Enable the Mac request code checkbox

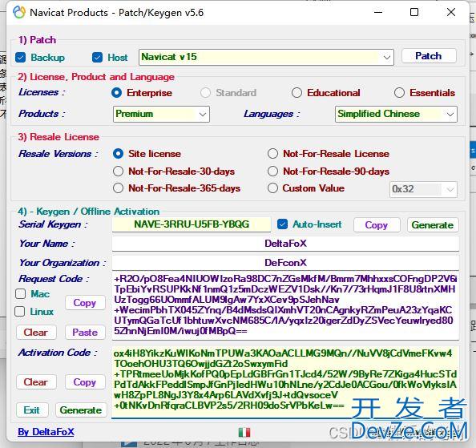tap(20, 293)
